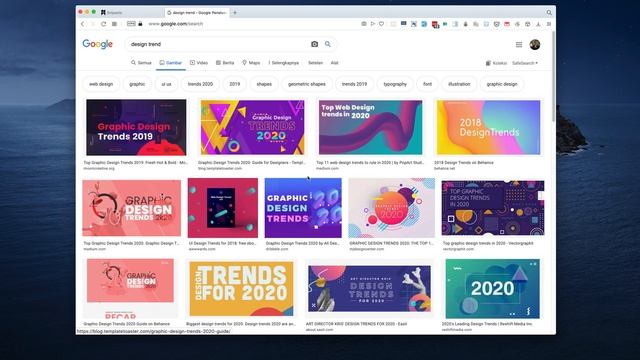The width and height of the screenshot is (640, 360).
Task: Filter by the ui ux chip
Action: [166, 84]
